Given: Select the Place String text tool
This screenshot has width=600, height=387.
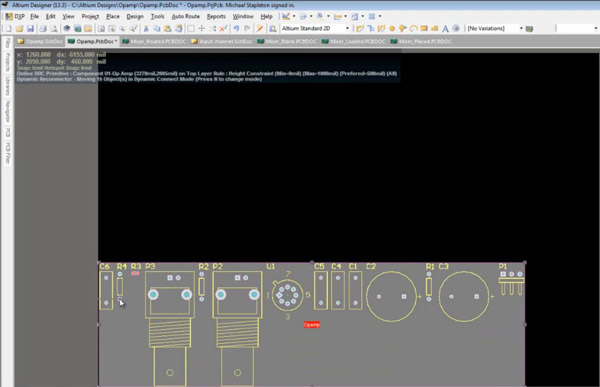Looking at the screenshot, I should (x=445, y=28).
